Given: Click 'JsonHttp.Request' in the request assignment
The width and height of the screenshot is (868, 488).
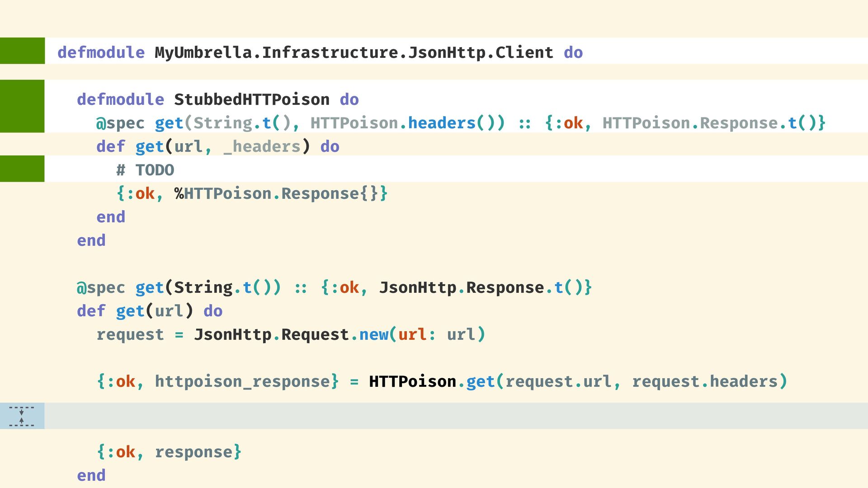Looking at the screenshot, I should [271, 334].
